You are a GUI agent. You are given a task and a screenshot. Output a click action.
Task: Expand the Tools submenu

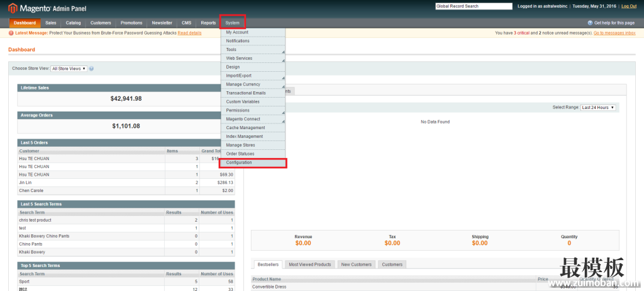click(x=253, y=50)
